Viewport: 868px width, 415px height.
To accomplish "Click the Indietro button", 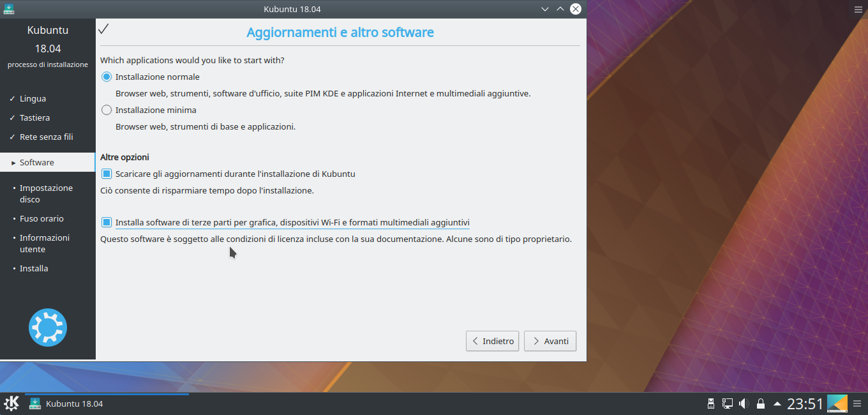I will 492,341.
